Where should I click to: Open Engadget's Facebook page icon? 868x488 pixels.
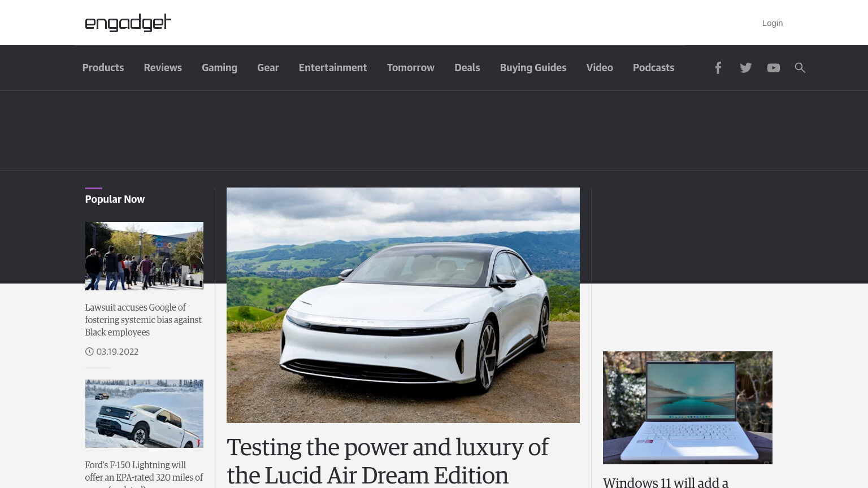click(x=718, y=68)
